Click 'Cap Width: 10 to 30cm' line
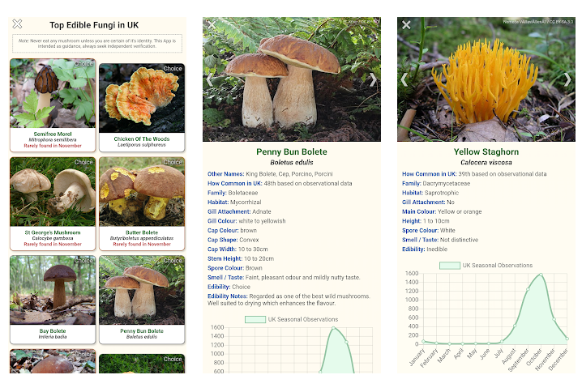582x392 pixels. 238,249
